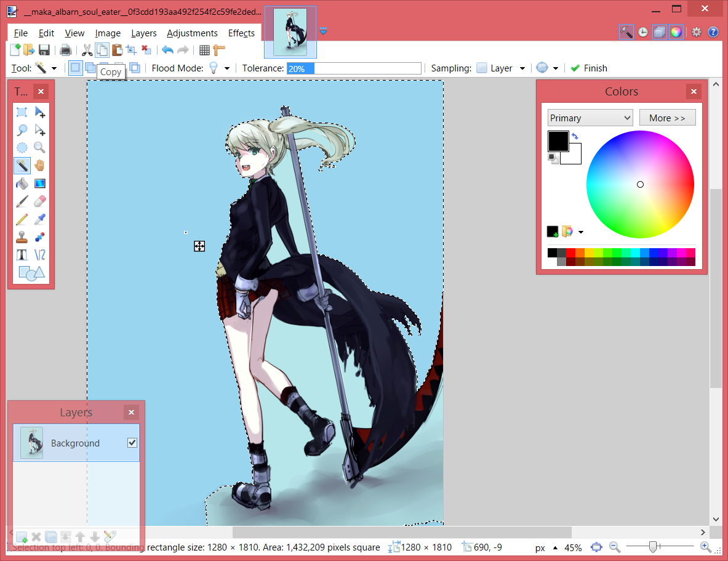The height and width of the screenshot is (561, 728).
Task: Swap primary and secondary colors arrow
Action: (575, 136)
